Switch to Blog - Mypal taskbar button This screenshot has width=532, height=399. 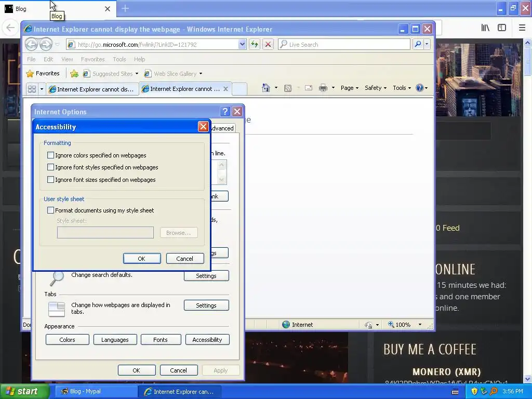tap(96, 391)
